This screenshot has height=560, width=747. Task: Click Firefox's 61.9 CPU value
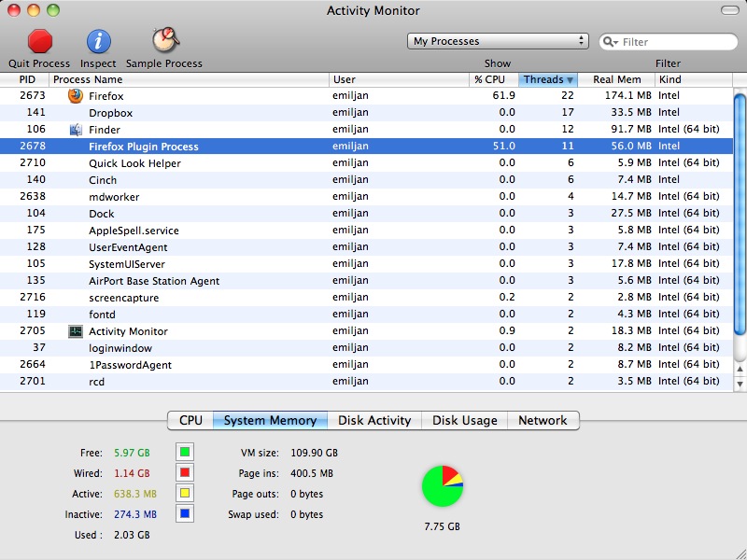pos(503,96)
